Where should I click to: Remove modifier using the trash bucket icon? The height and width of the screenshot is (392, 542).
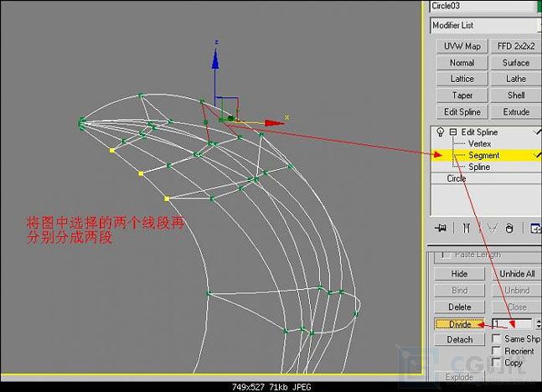(509, 229)
